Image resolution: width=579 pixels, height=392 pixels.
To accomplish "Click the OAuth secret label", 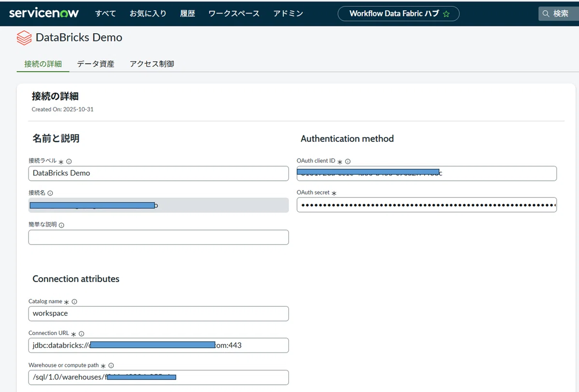I will tap(313, 192).
